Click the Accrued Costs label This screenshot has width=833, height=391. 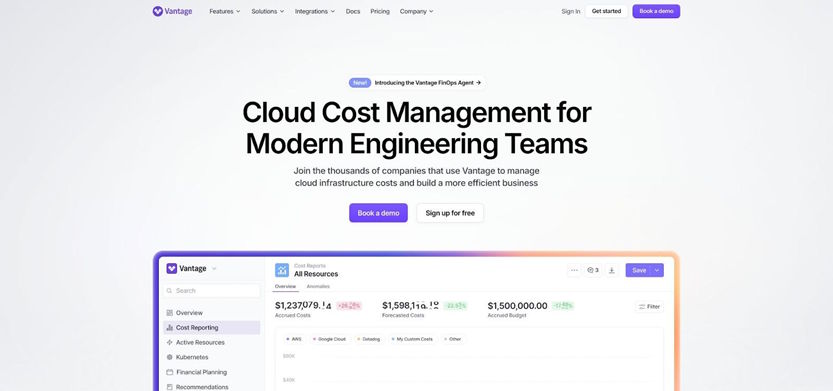[293, 316]
